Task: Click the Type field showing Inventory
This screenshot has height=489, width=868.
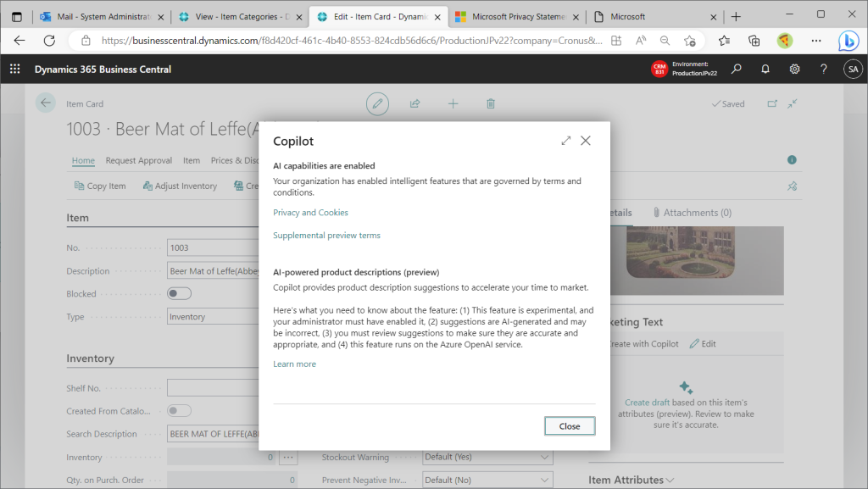Action: (x=213, y=316)
